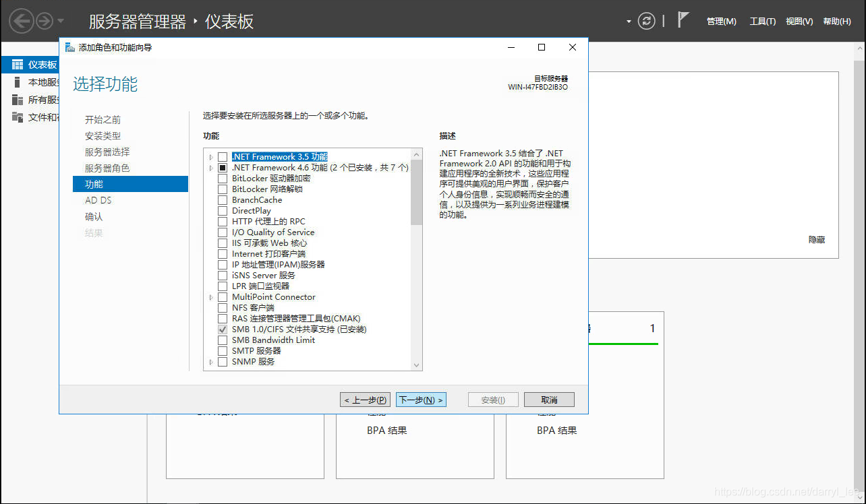Expand the SNMP 服务 tree node
866x504 pixels.
[211, 362]
